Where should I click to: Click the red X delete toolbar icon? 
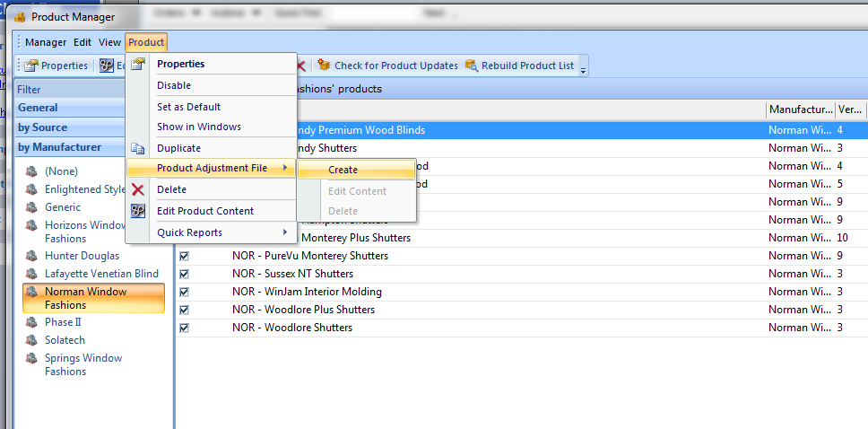(x=300, y=66)
